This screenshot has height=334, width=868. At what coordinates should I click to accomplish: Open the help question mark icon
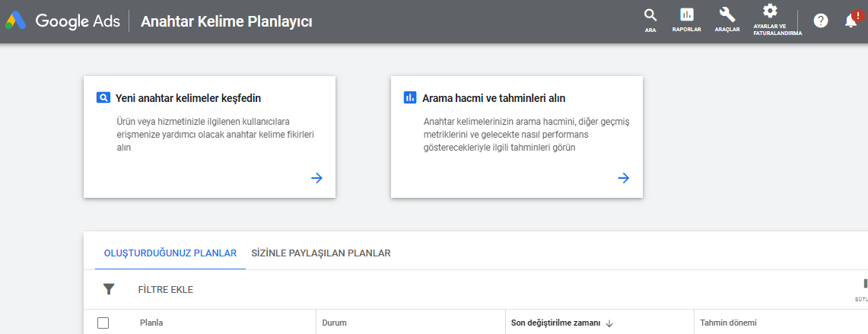pos(821,21)
